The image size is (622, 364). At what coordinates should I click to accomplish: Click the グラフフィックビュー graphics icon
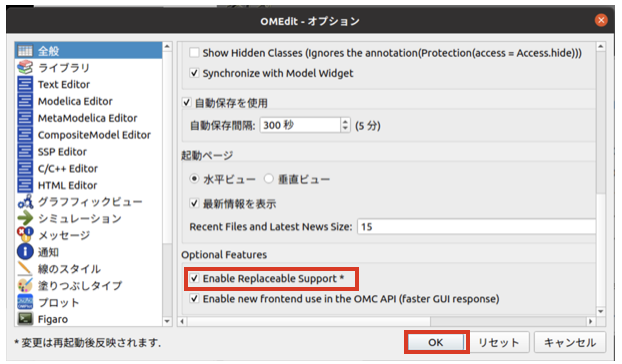(25, 202)
